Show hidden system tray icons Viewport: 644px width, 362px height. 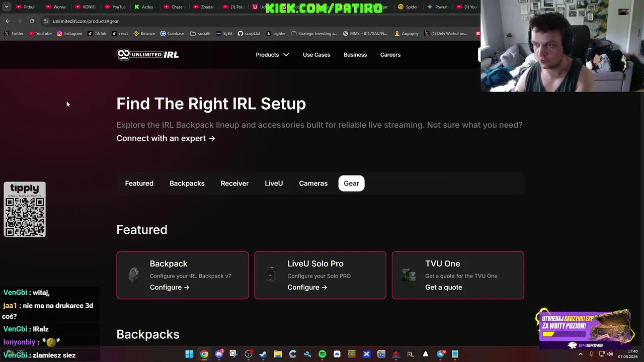580,354
